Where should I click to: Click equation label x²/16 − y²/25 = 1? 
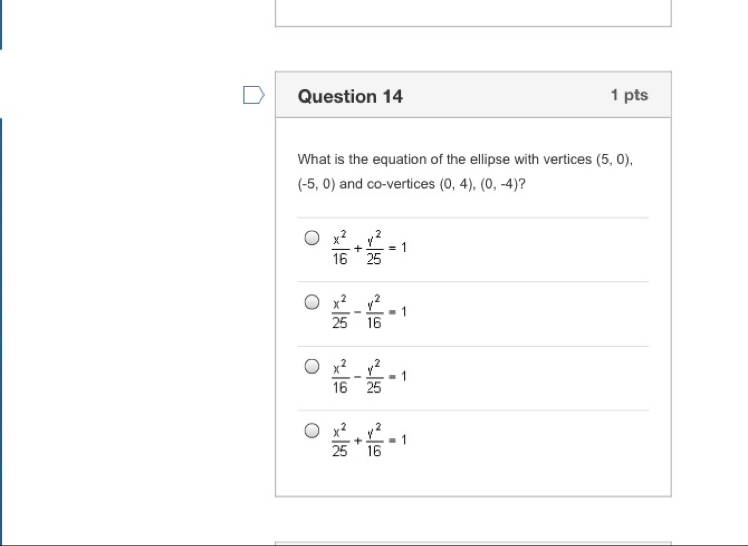pos(369,377)
